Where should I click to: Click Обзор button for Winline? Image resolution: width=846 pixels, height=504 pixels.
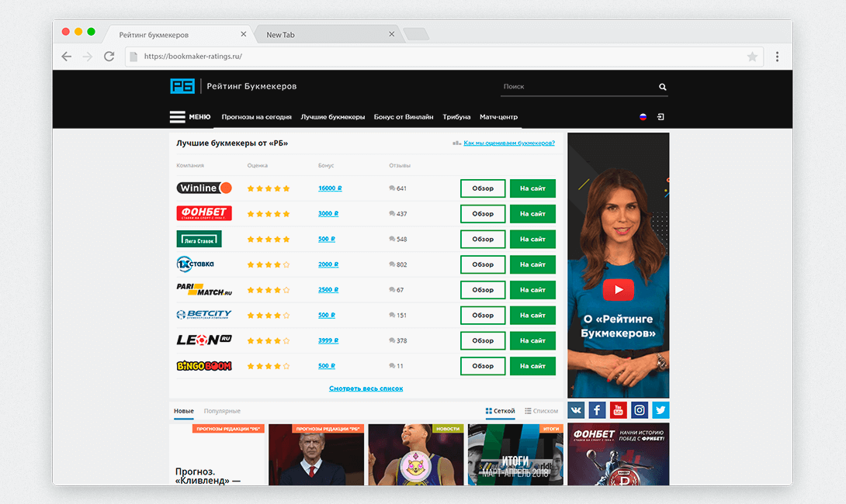coord(483,188)
